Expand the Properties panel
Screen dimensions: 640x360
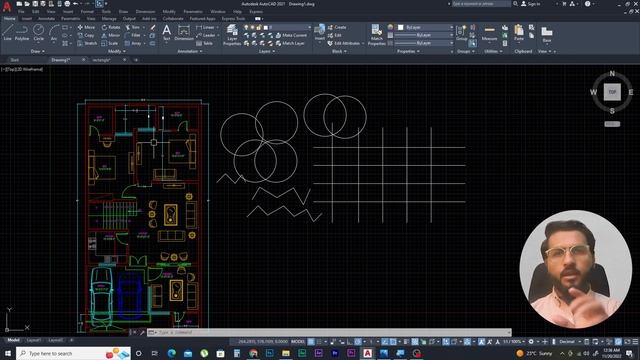408,51
